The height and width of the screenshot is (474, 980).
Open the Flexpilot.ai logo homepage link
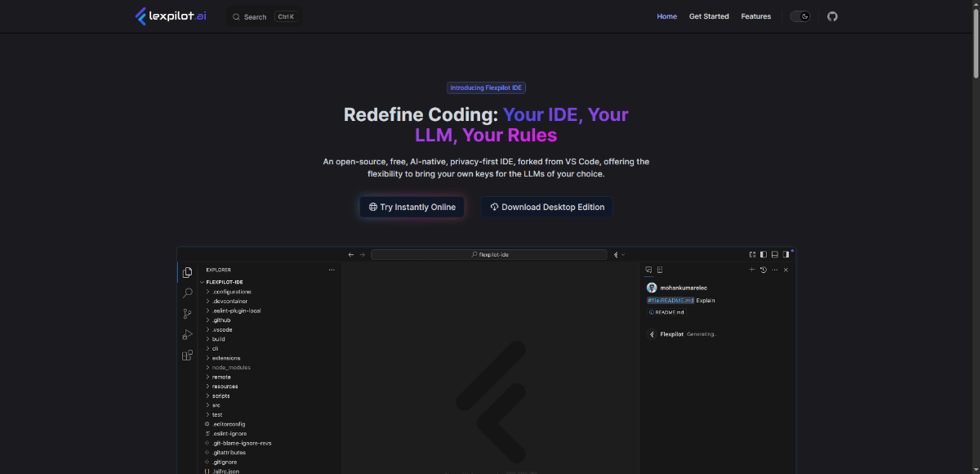pyautogui.click(x=171, y=16)
